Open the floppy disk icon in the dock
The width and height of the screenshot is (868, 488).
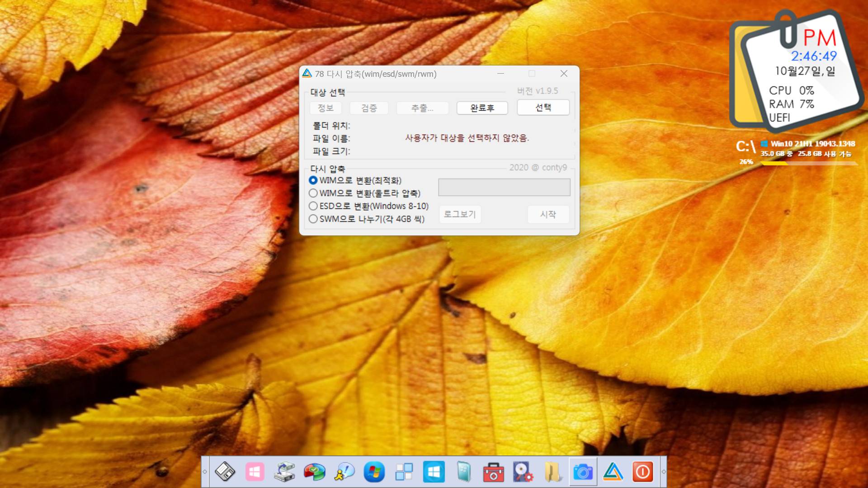225,472
